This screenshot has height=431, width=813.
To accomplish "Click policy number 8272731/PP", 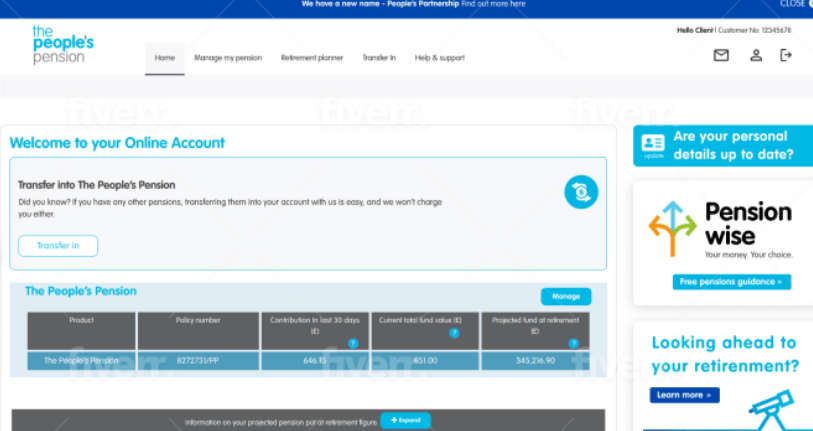I will tap(198, 361).
